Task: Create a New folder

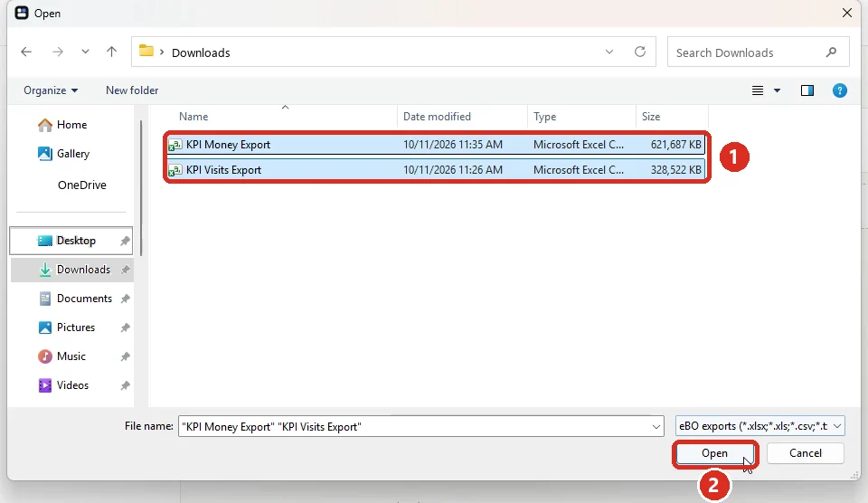Action: click(x=132, y=90)
